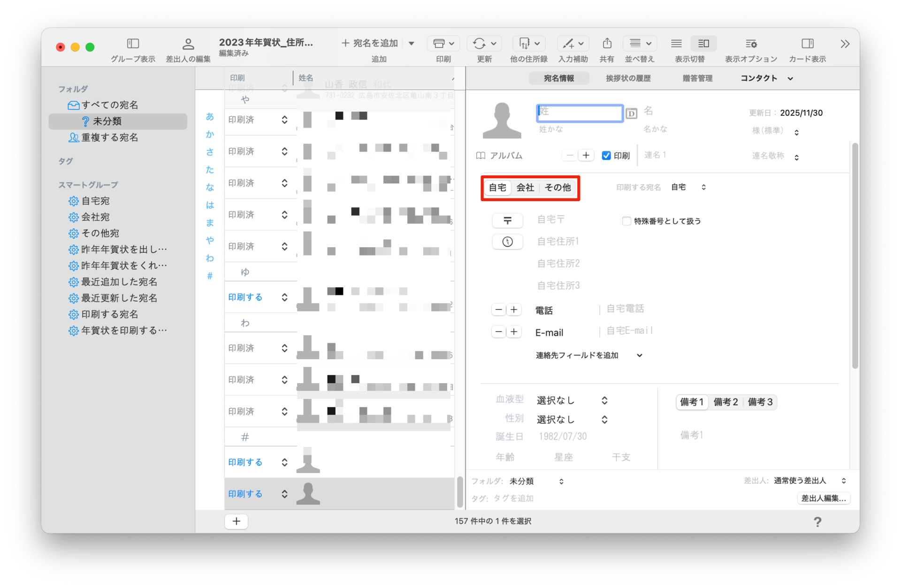Switch to カード表示 view icon
The height and width of the screenshot is (588, 901).
[x=807, y=44]
